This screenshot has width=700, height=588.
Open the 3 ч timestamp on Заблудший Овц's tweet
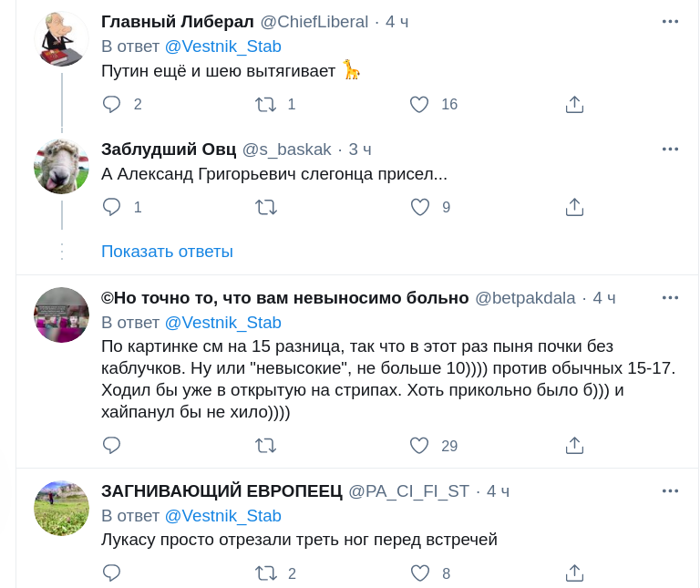tap(360, 150)
